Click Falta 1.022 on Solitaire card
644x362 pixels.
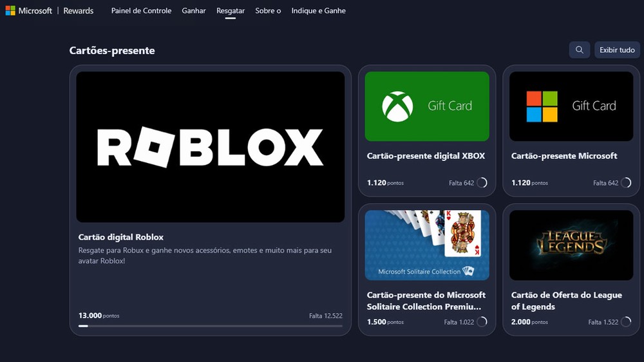459,322
